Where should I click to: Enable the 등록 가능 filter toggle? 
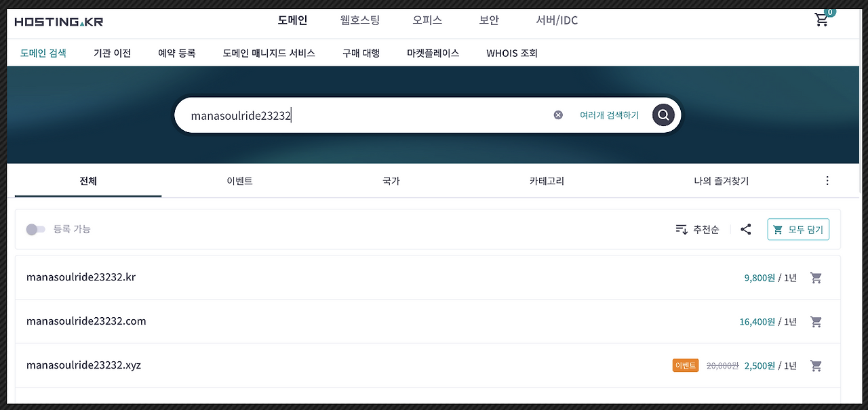(x=36, y=229)
